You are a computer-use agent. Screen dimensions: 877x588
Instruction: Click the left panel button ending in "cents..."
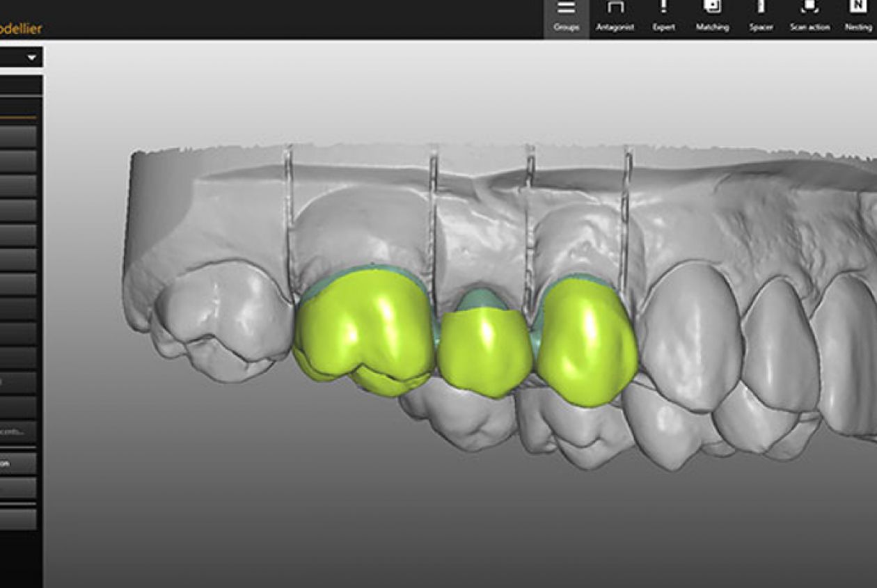pyautogui.click(x=18, y=430)
